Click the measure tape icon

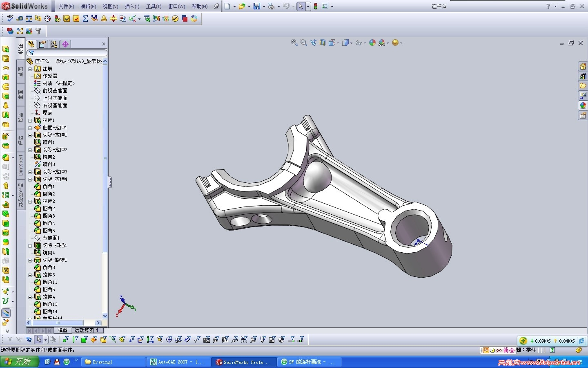[x=20, y=18]
